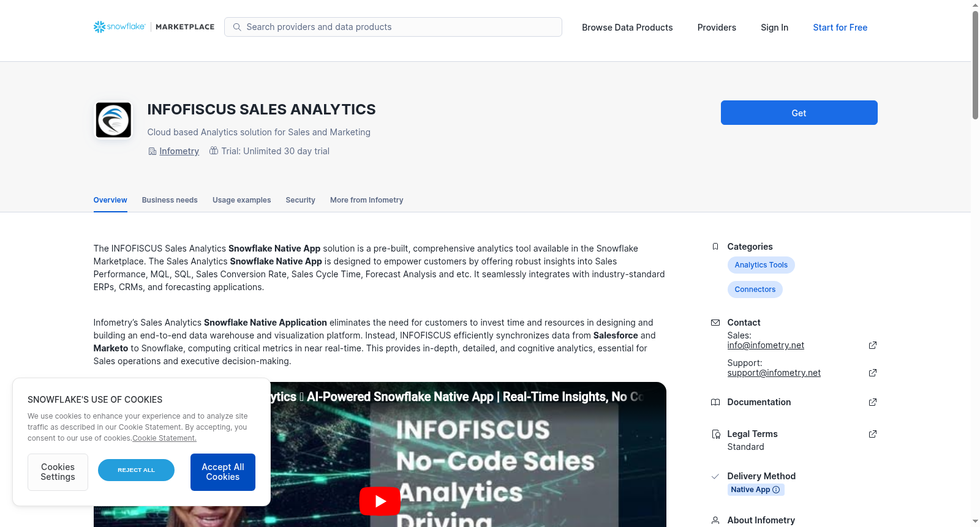This screenshot has height=527, width=980.
Task: Open More from Infometry tab
Action: (366, 200)
